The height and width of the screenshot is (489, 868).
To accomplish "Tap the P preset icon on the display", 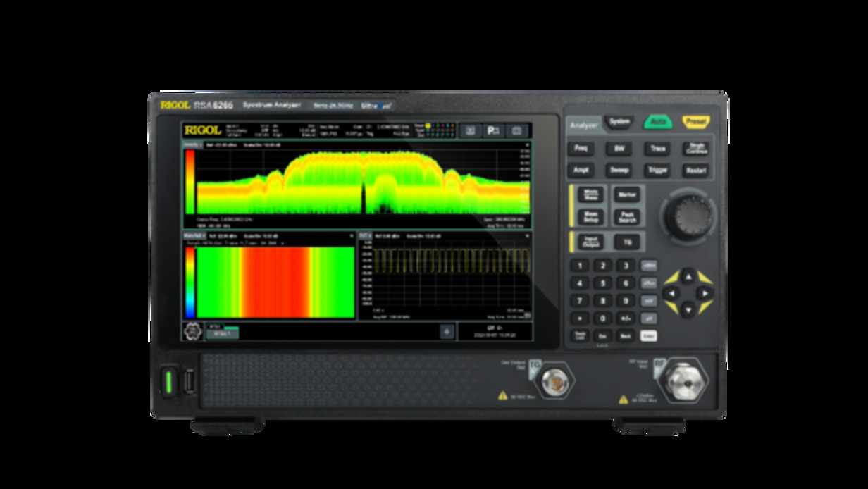I will 494,130.
